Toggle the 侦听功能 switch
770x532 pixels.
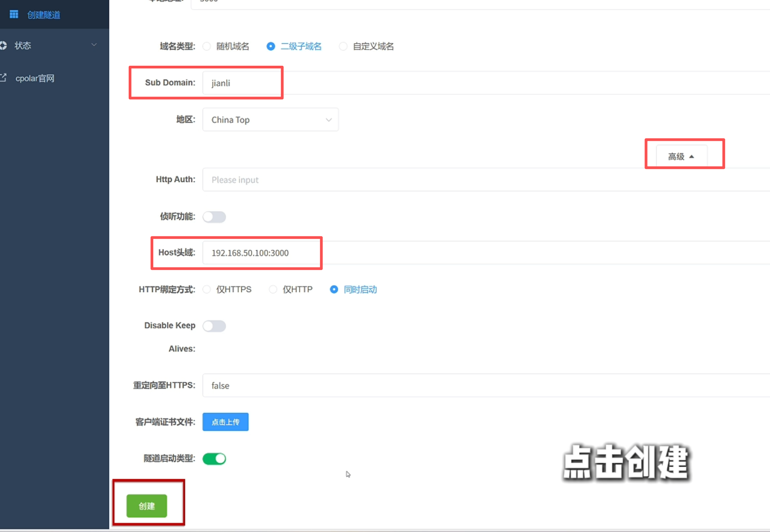click(214, 217)
